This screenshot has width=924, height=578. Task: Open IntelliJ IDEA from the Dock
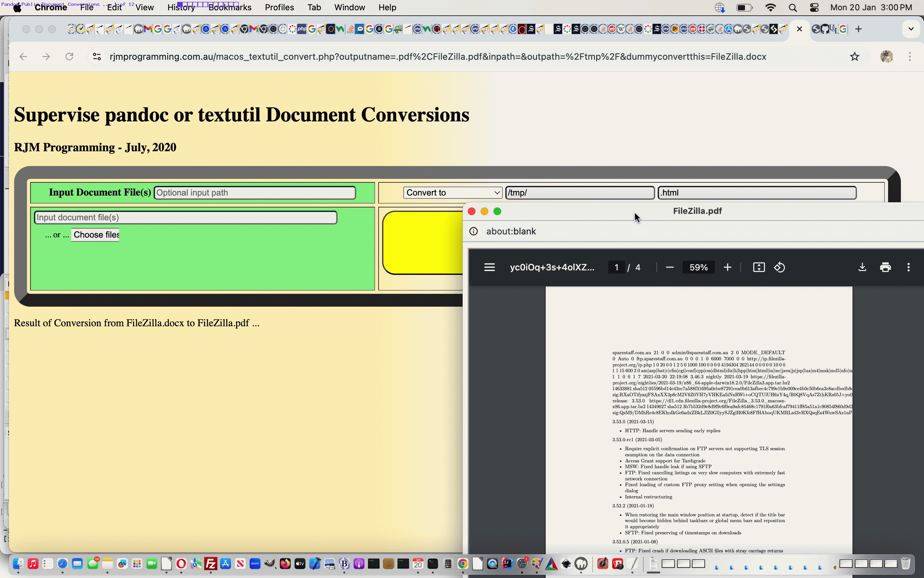[x=507, y=564]
